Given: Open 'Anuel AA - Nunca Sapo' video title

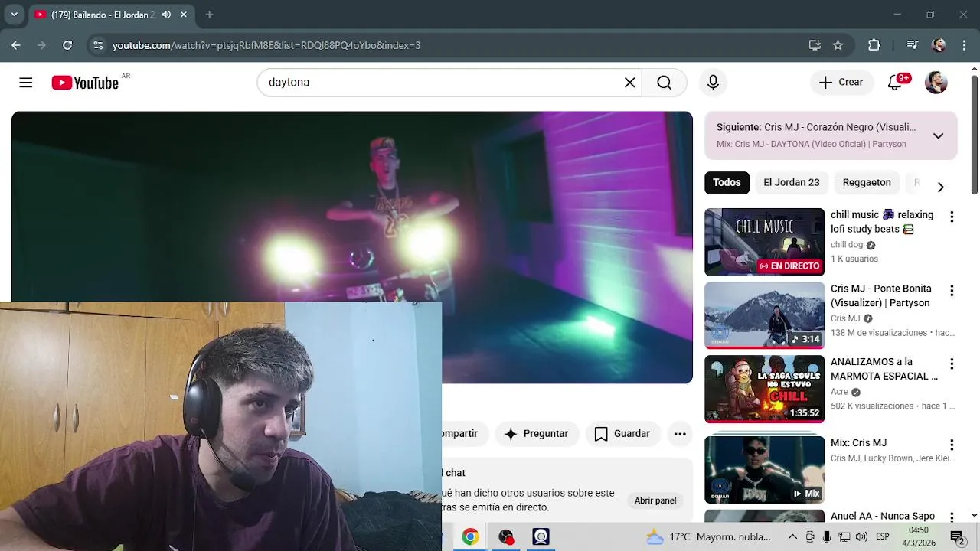Looking at the screenshot, I should 883,517.
